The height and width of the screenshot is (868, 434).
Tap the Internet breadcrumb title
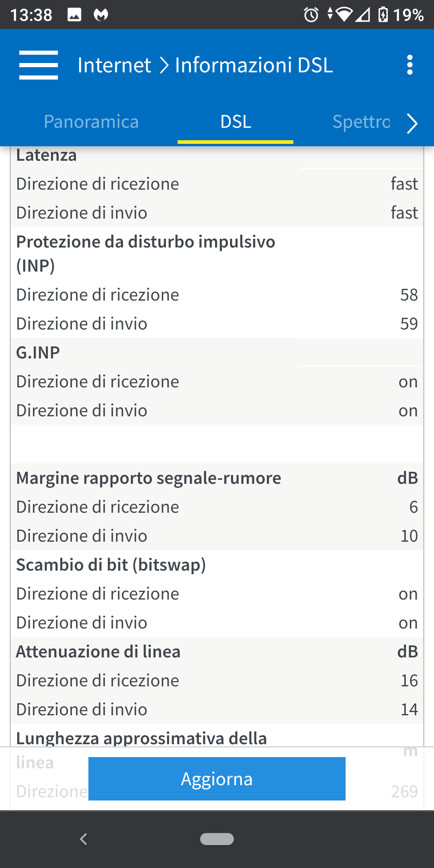115,65
